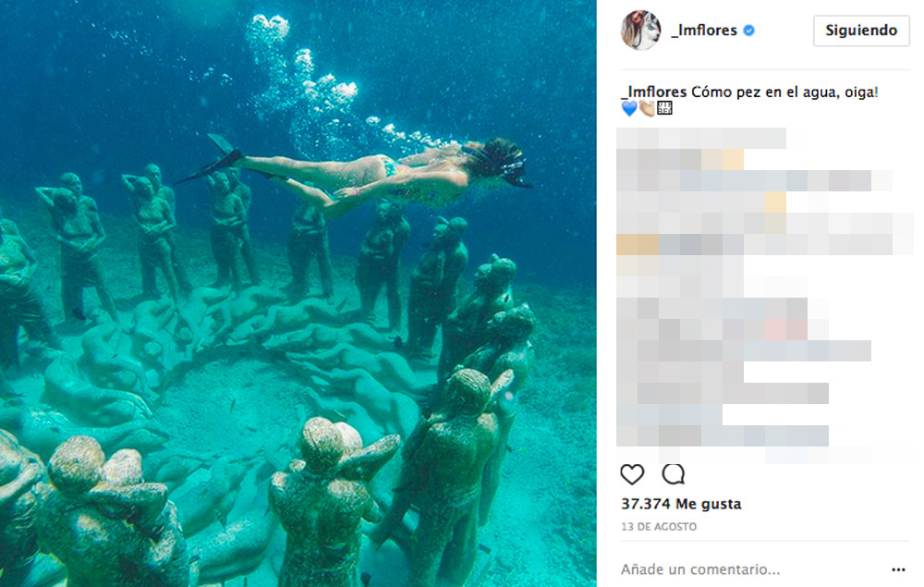Click the blue verified badge next to _lmflores
This screenshot has height=587, width=924.
(749, 31)
